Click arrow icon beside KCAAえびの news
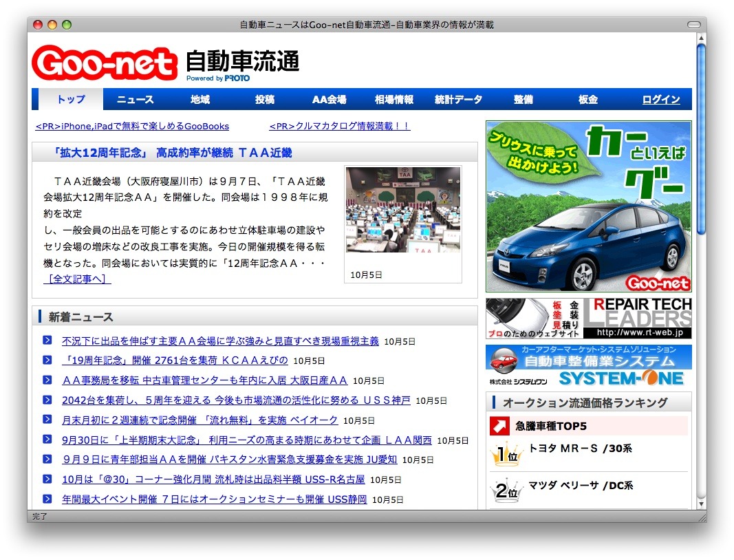 coord(47,360)
